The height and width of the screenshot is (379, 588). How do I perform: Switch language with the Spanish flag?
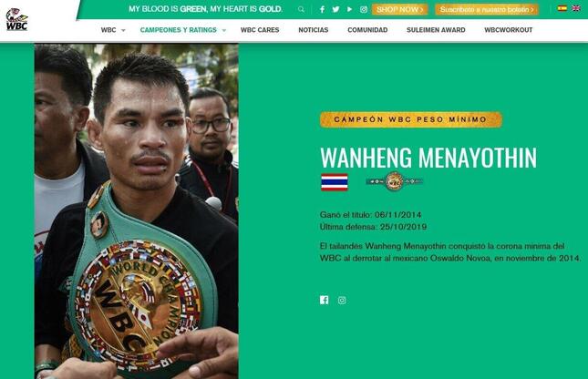(x=562, y=8)
